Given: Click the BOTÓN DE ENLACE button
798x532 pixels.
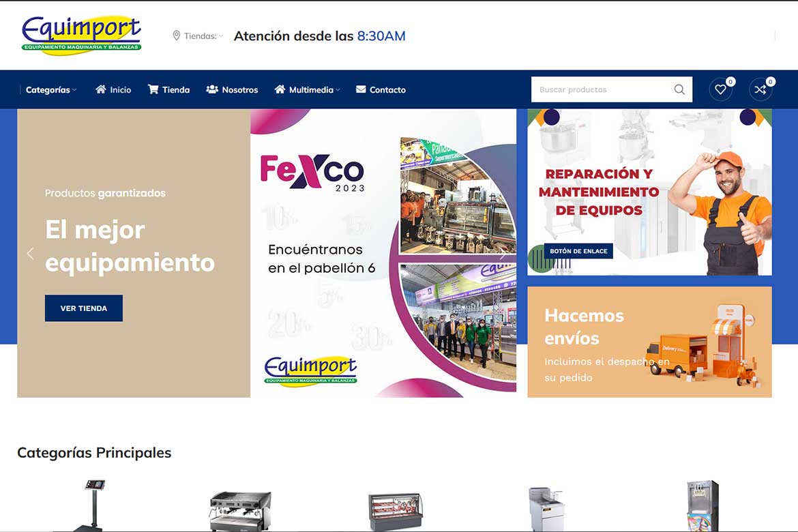Looking at the screenshot, I should tap(578, 251).
